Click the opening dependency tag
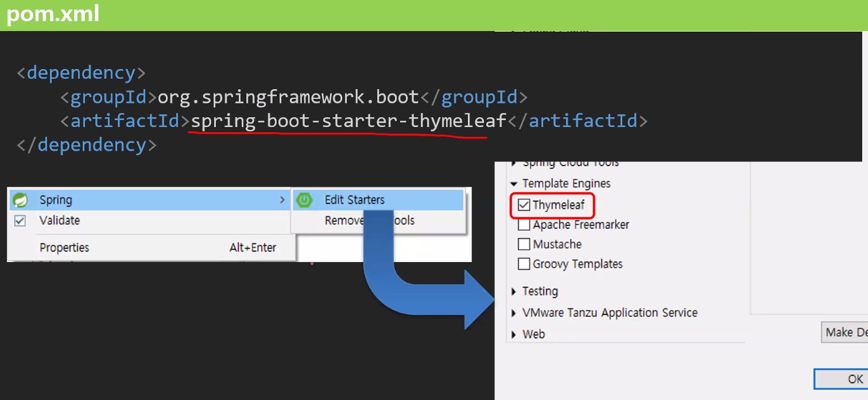This screenshot has width=868, height=400. pyautogui.click(x=82, y=73)
